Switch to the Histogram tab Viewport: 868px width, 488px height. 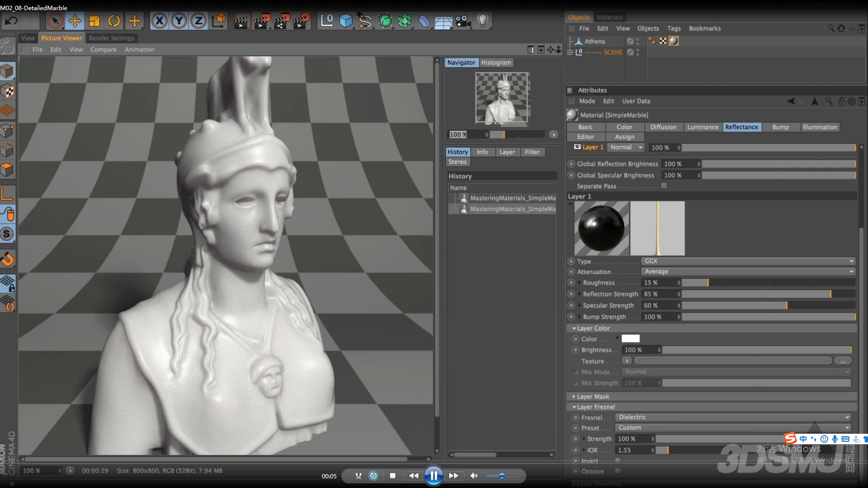(496, 62)
